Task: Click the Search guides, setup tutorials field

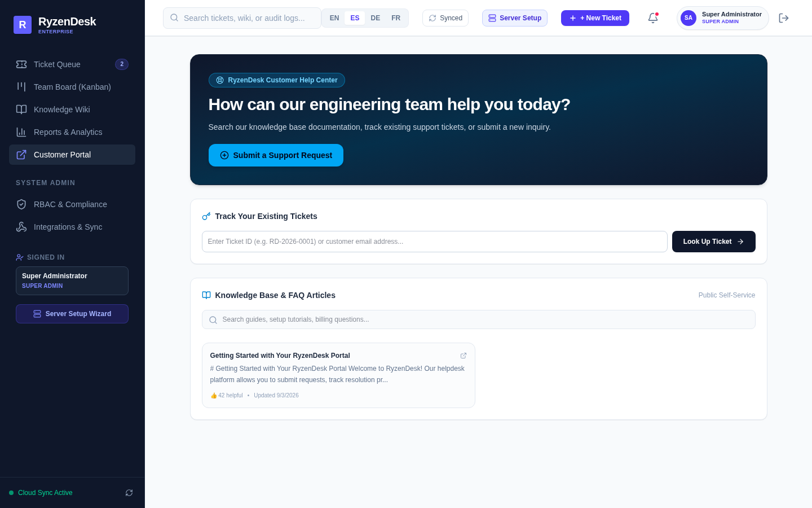Action: [x=479, y=319]
